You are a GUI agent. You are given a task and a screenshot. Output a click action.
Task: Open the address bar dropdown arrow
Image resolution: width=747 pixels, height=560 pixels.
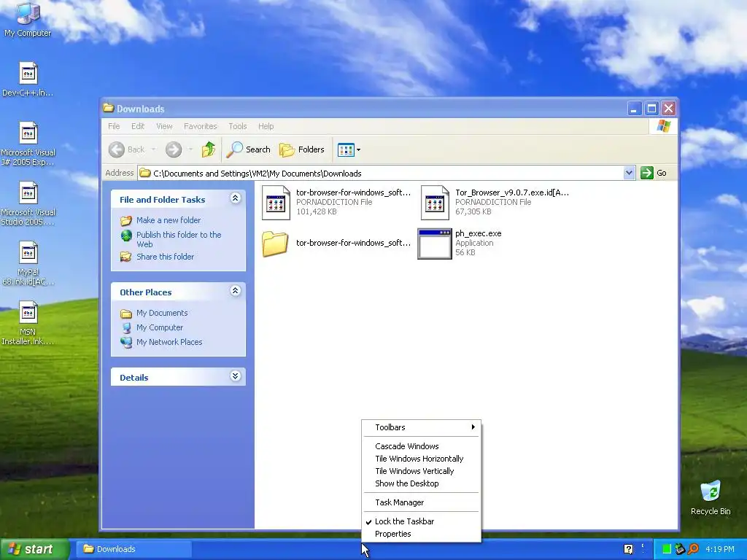[629, 173]
